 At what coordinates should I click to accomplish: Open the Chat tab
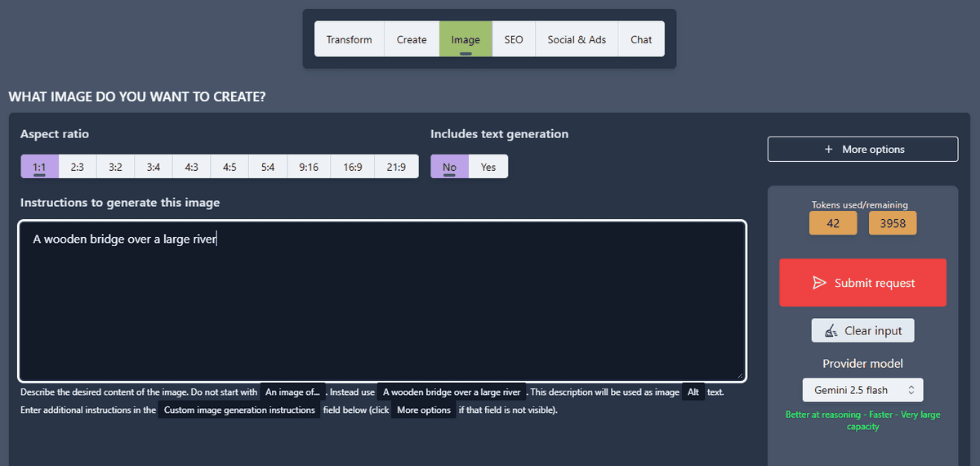pos(641,39)
